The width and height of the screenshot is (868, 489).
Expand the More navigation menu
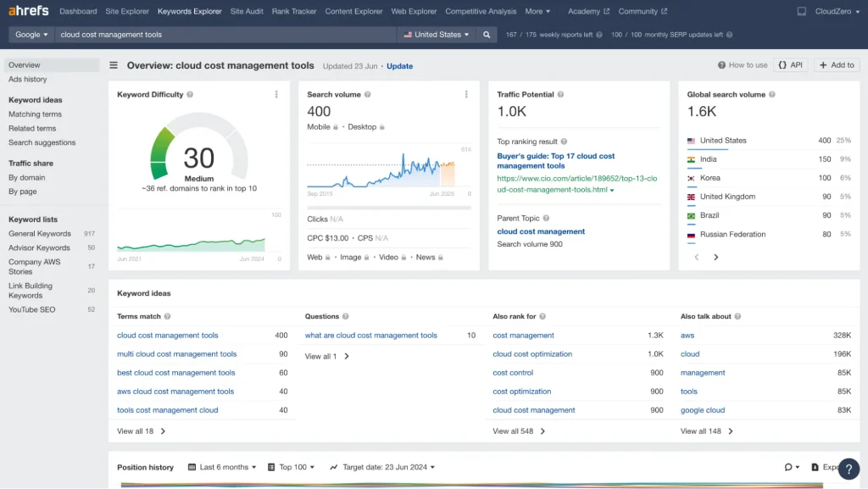coord(537,11)
